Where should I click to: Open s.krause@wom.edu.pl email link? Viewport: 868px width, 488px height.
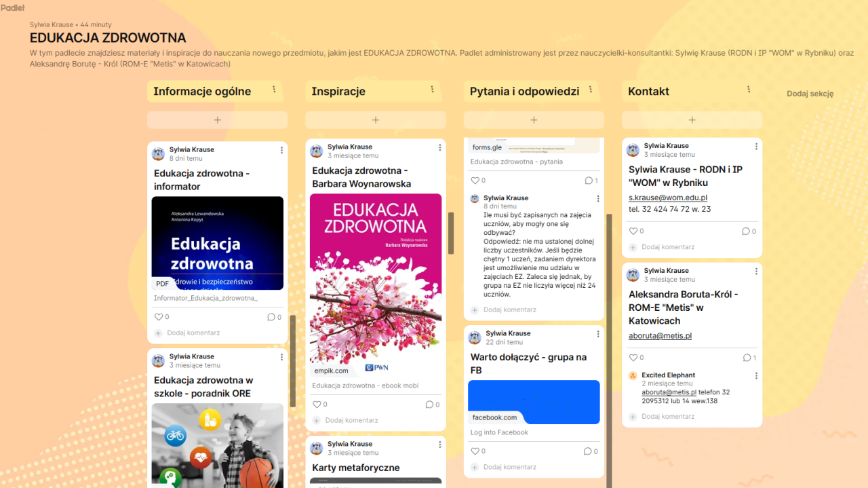click(x=668, y=198)
